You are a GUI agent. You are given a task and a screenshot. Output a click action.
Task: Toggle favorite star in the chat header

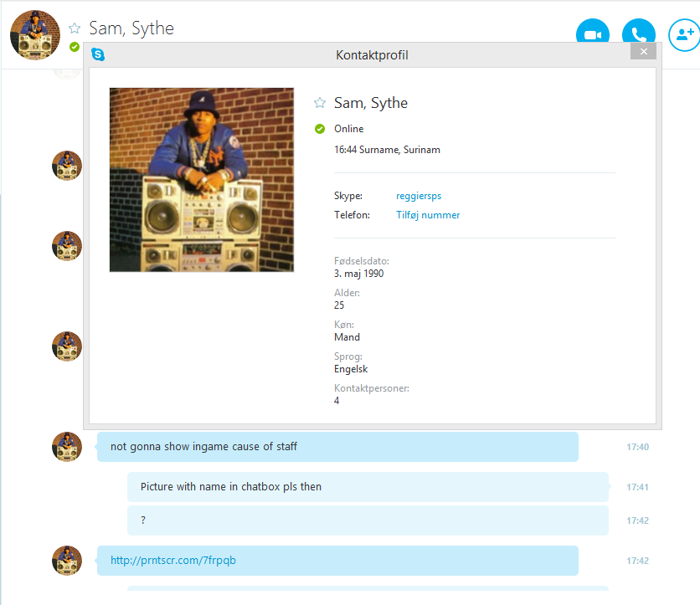[75, 28]
